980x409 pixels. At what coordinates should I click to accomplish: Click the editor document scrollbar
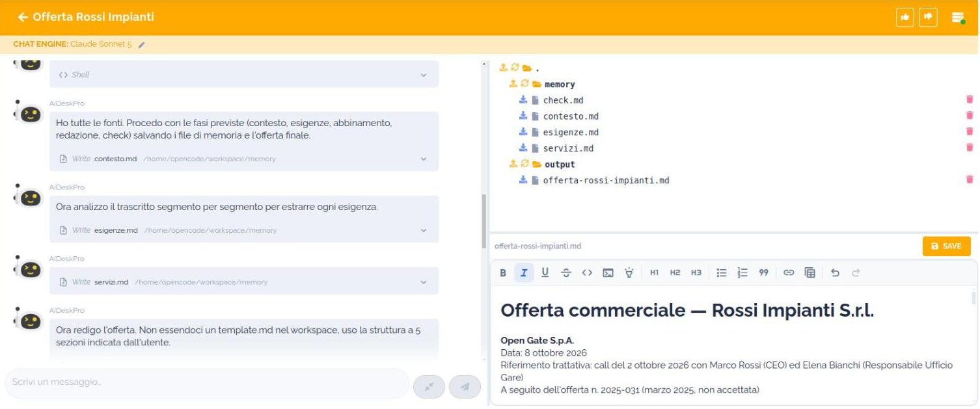973,298
